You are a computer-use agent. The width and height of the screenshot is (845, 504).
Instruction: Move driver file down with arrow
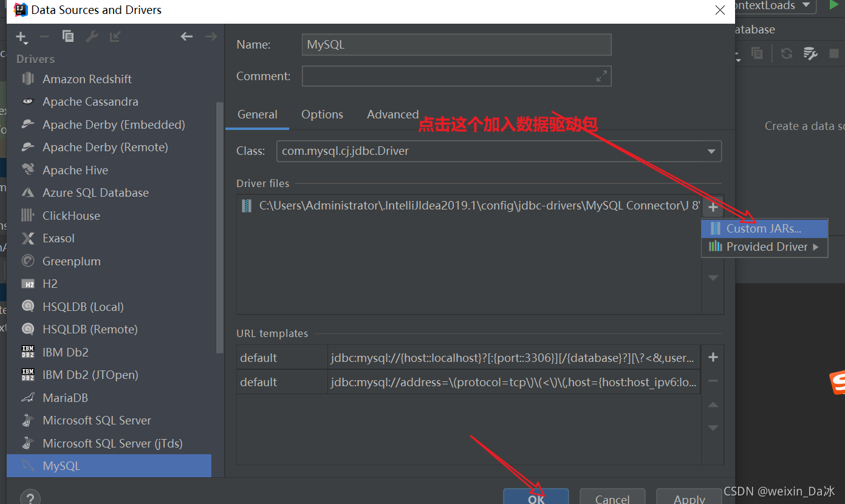713,278
